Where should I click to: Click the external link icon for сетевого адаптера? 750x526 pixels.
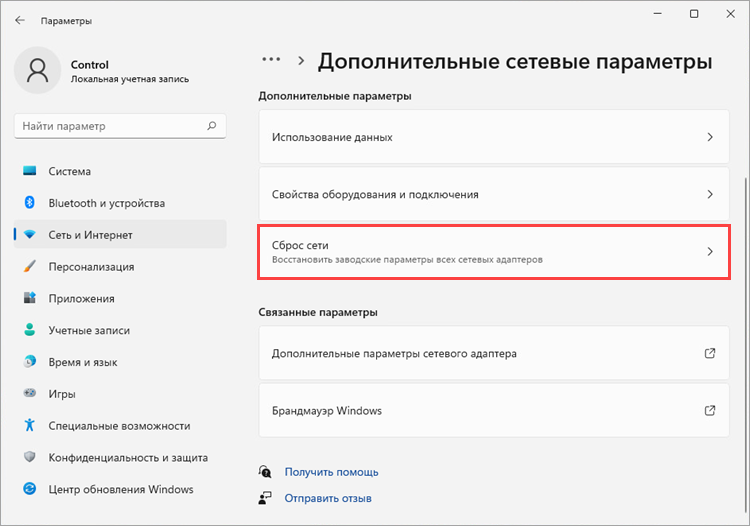click(710, 353)
